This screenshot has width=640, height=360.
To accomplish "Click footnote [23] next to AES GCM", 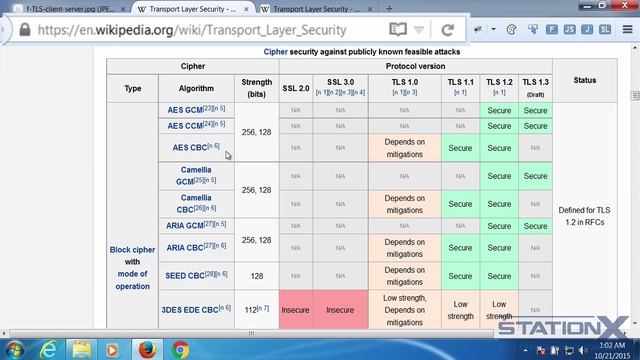I will coord(208,108).
